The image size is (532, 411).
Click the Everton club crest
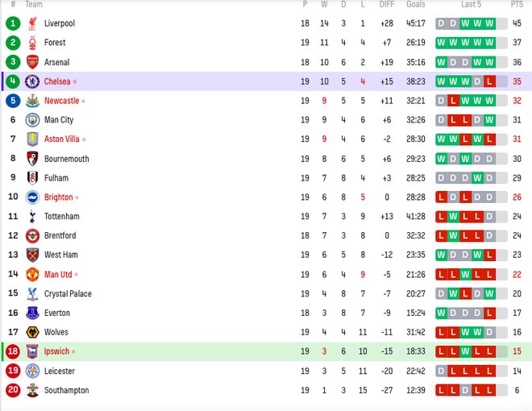pyautogui.click(x=32, y=313)
